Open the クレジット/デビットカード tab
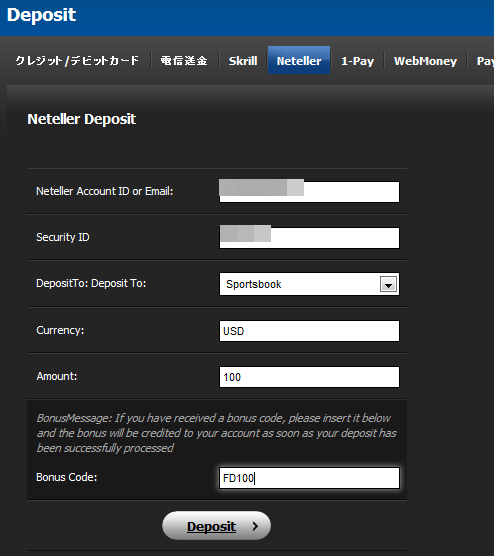 click(77, 61)
